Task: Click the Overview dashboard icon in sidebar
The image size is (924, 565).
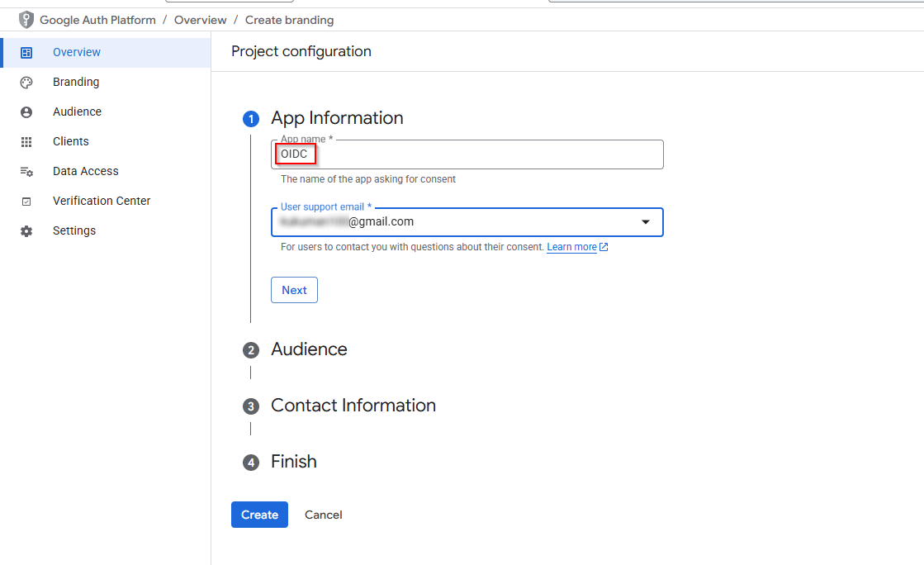Action: pos(26,53)
